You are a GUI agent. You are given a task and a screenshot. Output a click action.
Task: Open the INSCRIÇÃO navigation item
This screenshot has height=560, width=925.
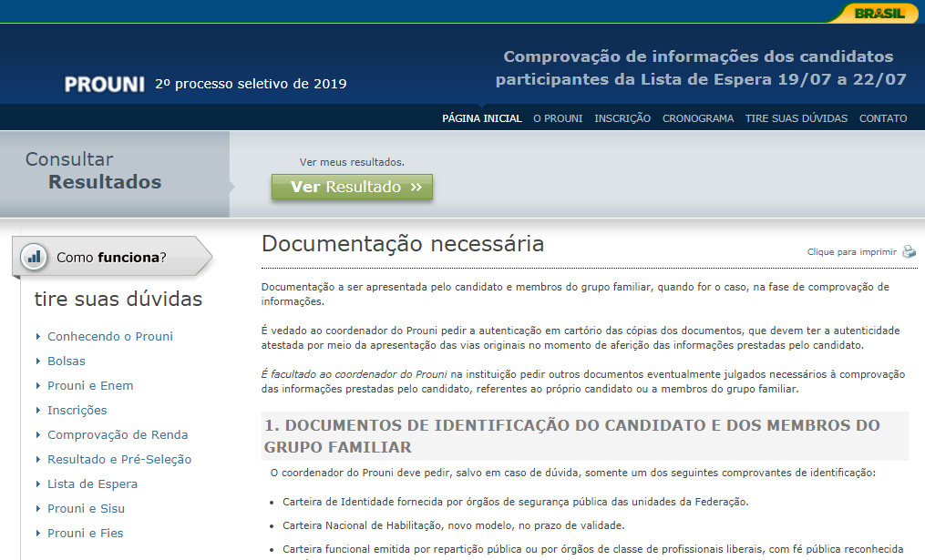pos(622,118)
